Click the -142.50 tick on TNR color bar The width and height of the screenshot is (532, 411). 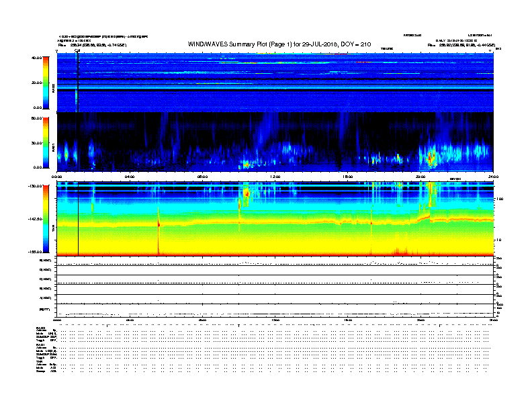[35, 219]
